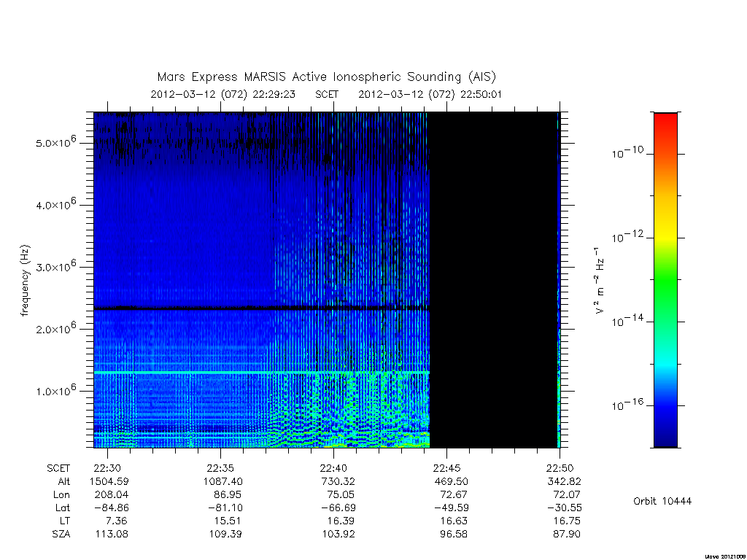Click the '22:50' SCET time label
This screenshot has width=747, height=560.
point(560,468)
